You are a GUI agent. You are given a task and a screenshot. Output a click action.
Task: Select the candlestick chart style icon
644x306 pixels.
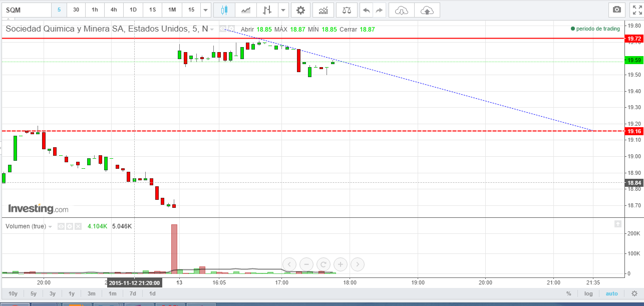click(x=224, y=10)
